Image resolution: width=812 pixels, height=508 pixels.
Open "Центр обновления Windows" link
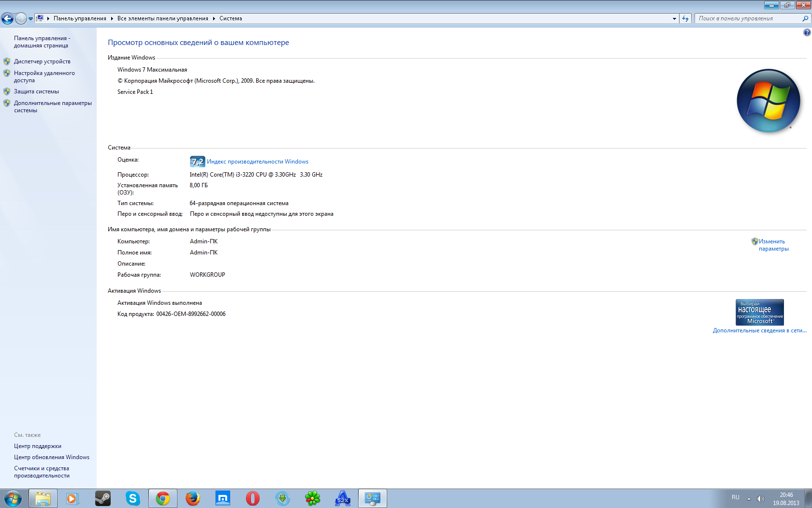[x=52, y=457]
